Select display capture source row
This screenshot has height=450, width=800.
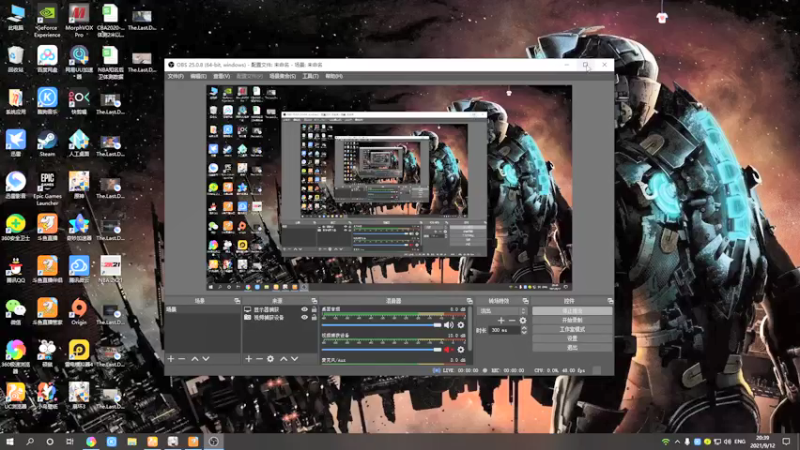tap(280, 310)
